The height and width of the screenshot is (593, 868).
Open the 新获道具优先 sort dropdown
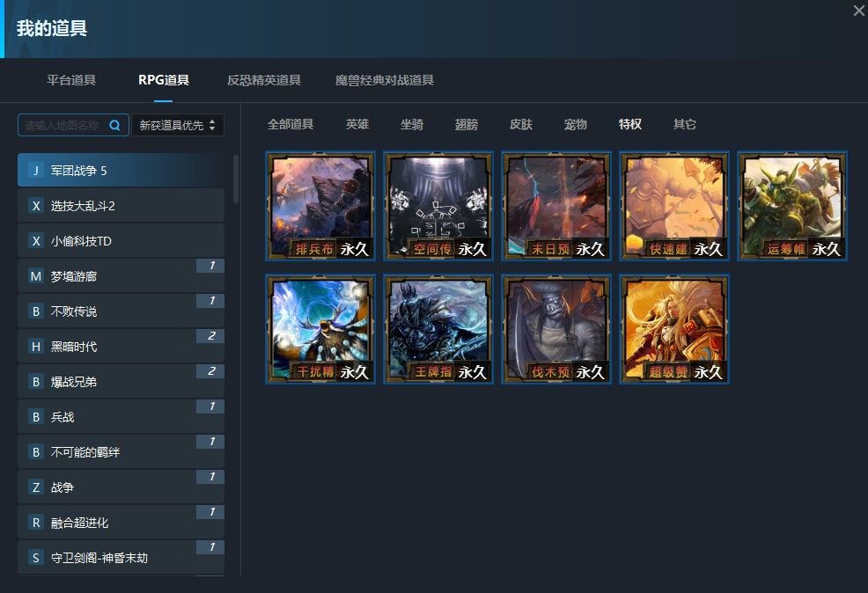point(178,125)
